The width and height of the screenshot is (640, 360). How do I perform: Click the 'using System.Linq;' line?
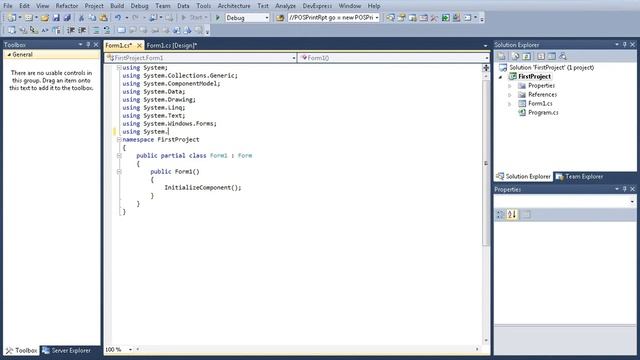coord(154,108)
